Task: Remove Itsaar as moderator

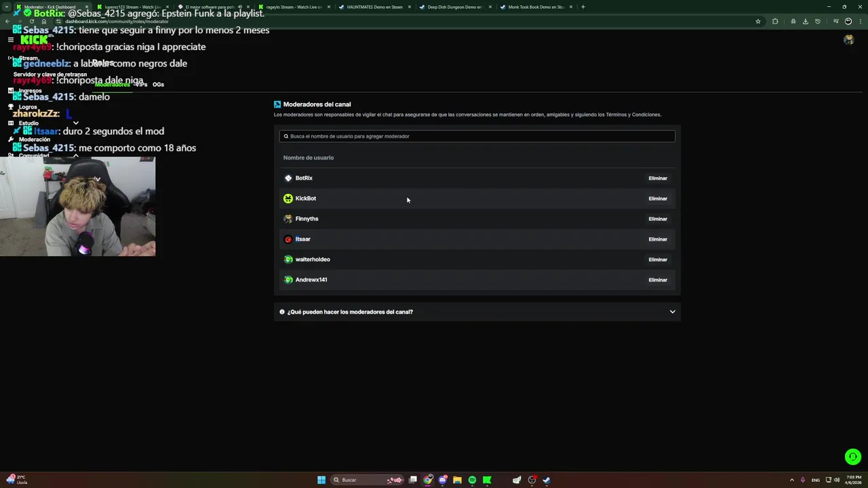Action: (658, 239)
